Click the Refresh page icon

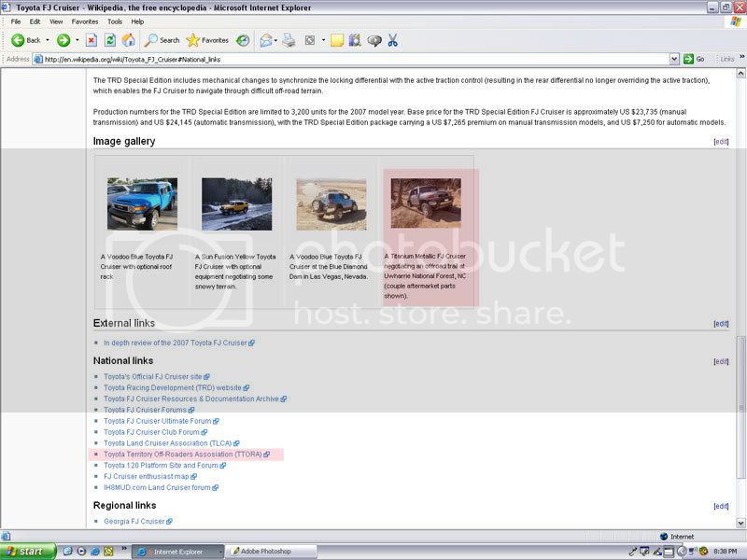110,40
